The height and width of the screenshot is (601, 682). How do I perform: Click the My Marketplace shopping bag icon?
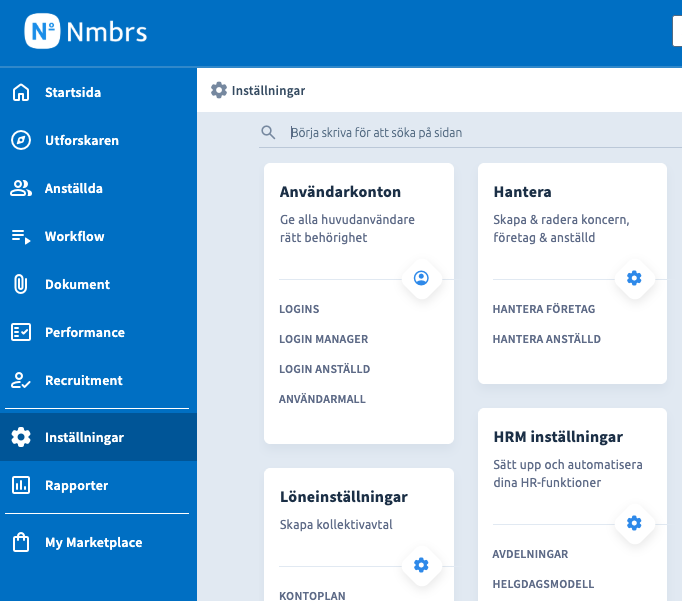tap(20, 543)
